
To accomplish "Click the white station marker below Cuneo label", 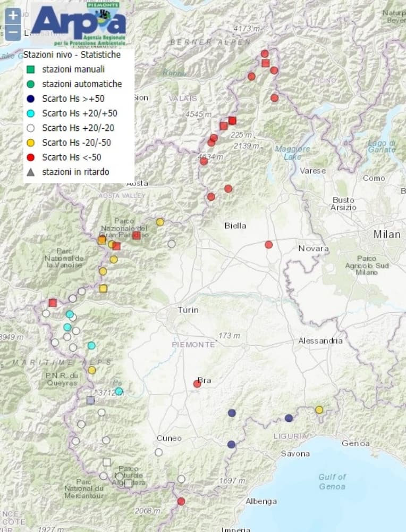I will [x=158, y=452].
